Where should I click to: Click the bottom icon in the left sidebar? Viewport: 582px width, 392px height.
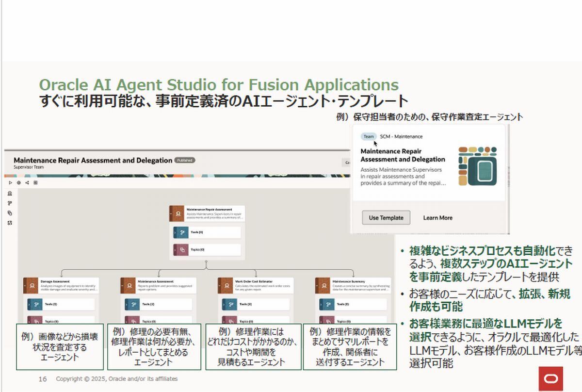[x=10, y=223]
